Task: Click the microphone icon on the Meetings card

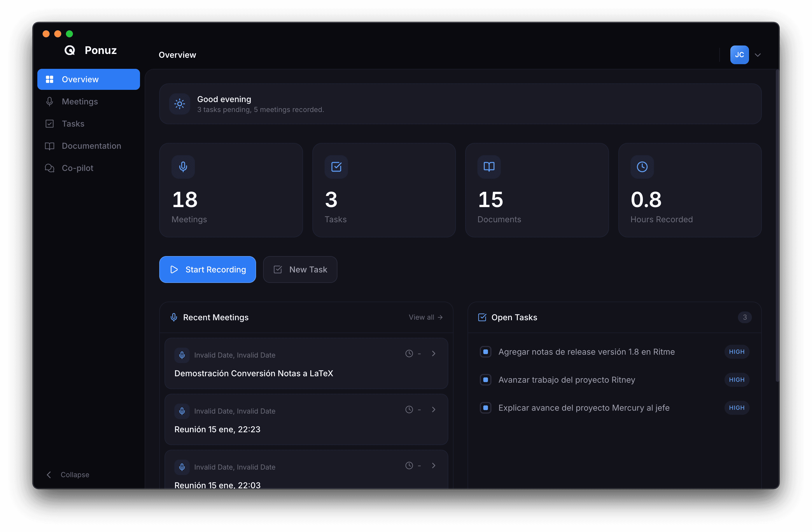Action: pos(183,167)
